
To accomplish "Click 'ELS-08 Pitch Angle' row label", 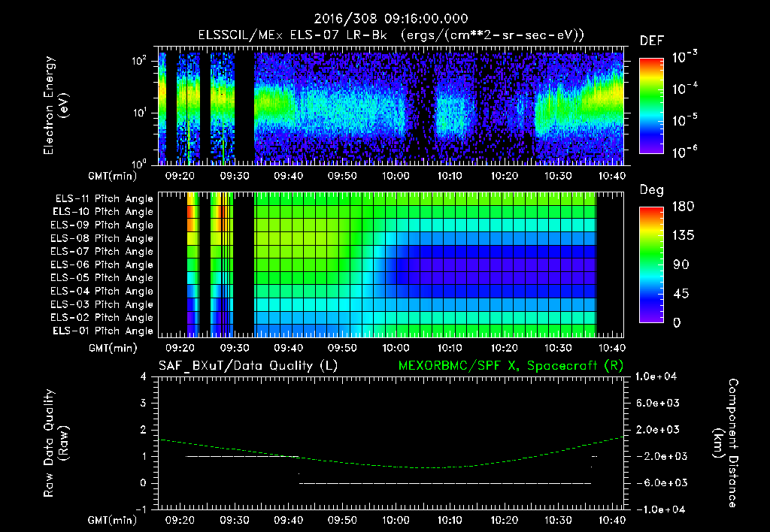I will pos(102,238).
